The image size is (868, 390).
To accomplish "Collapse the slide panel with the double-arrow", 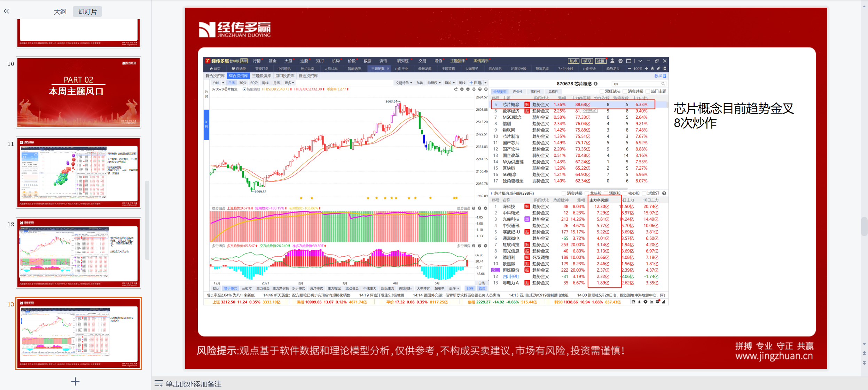I will 6,11.
